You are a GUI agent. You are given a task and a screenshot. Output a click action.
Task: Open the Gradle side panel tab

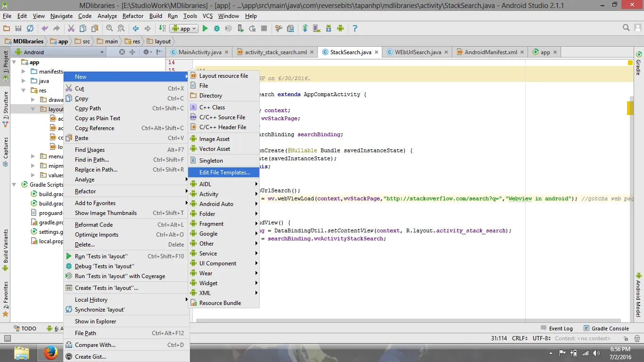638,64
